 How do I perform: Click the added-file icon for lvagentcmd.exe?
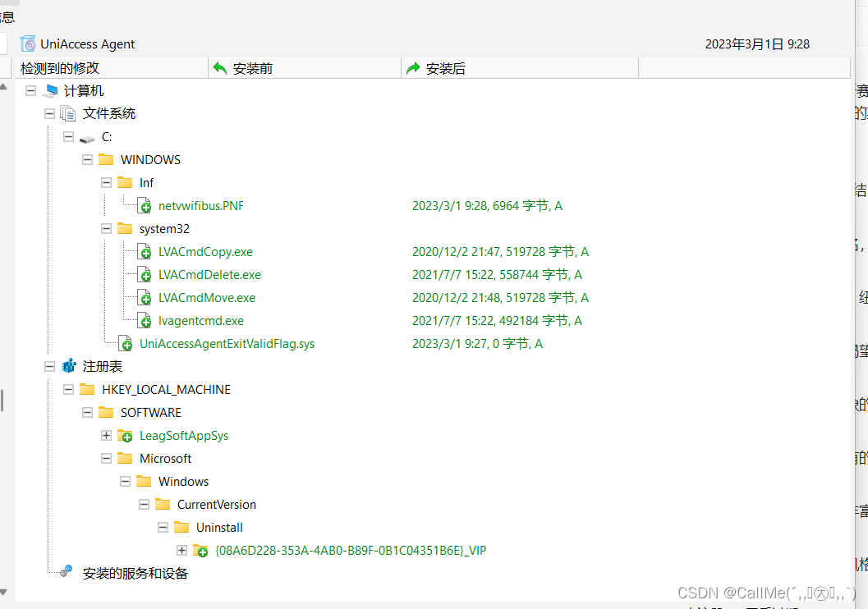144,321
